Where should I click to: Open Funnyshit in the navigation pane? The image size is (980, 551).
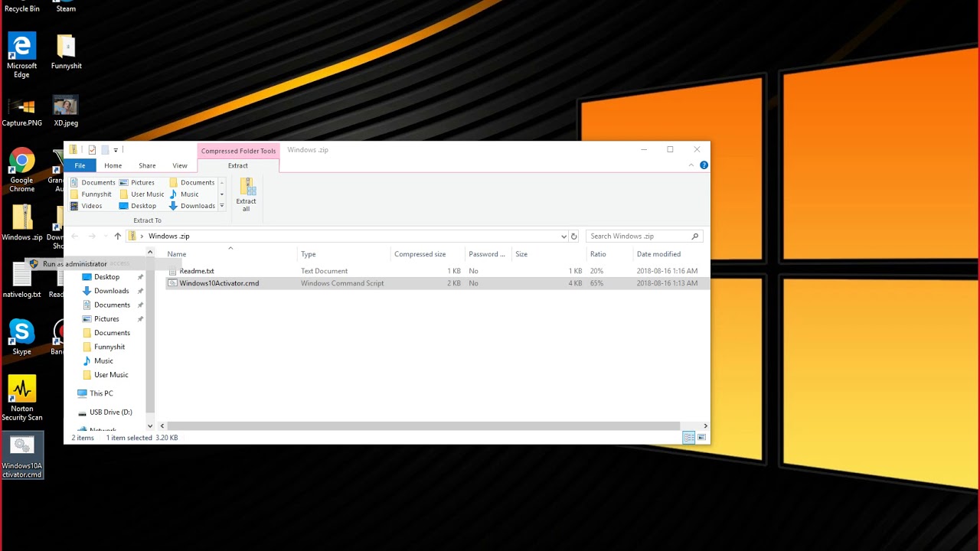pos(109,347)
